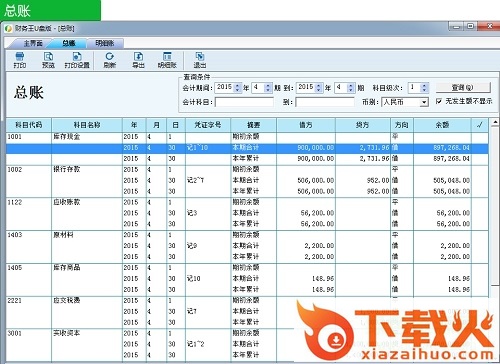
Task: Click voucher number 记10 in 1405 row
Action: click(x=194, y=278)
